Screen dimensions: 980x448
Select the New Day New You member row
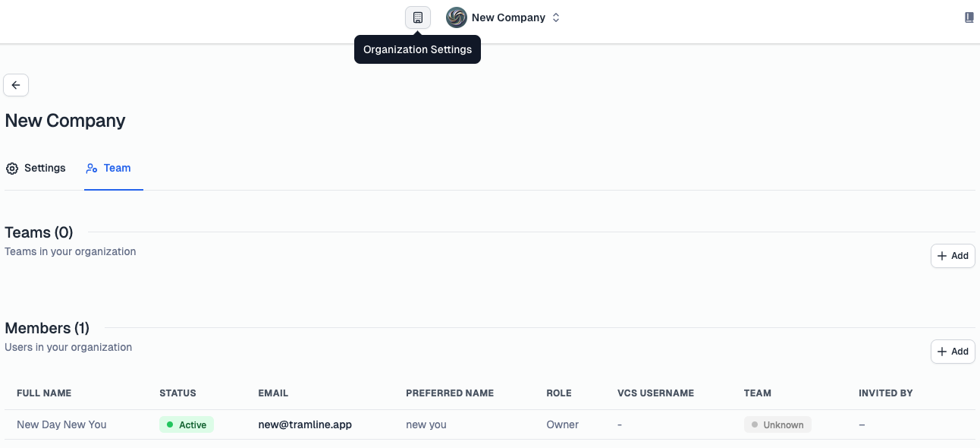[x=490, y=424]
